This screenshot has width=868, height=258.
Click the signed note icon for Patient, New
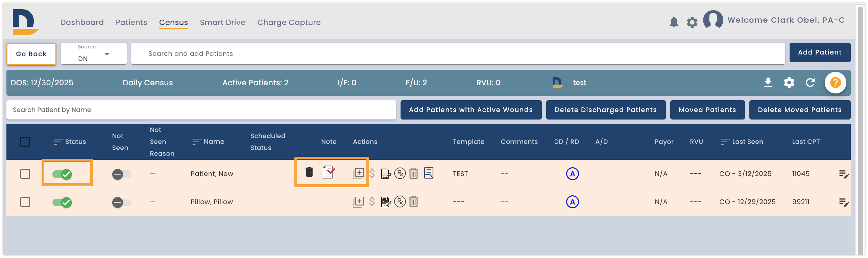[x=329, y=172]
